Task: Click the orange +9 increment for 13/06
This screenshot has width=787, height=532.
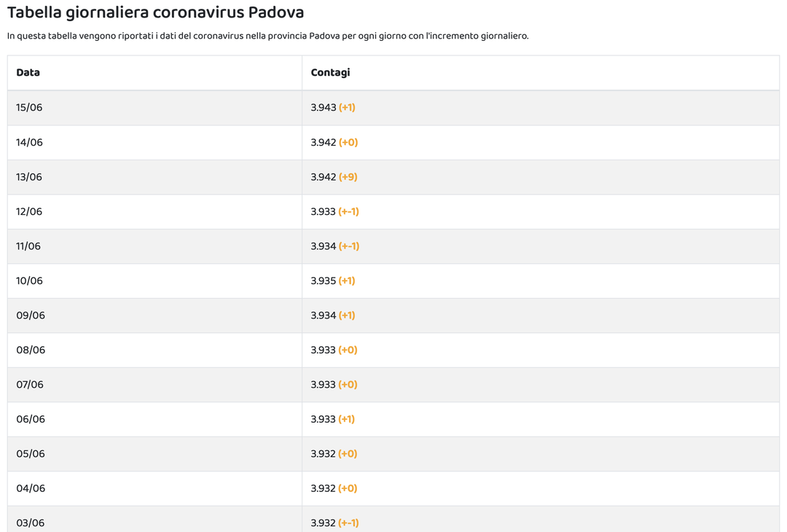Action: [x=348, y=177]
